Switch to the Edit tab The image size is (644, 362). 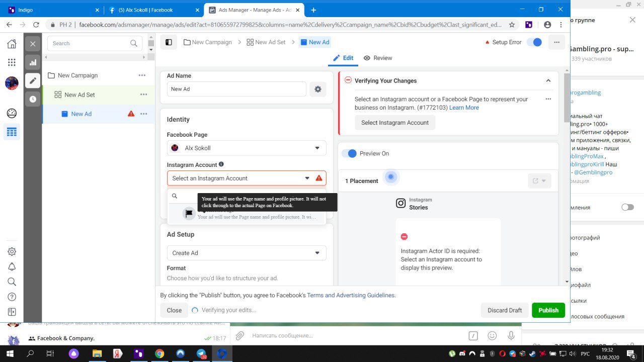click(x=343, y=58)
